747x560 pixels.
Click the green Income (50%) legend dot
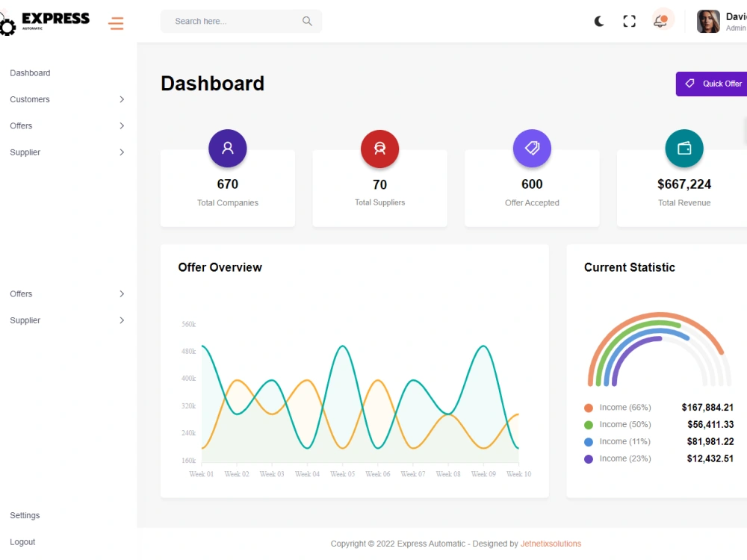coord(589,425)
